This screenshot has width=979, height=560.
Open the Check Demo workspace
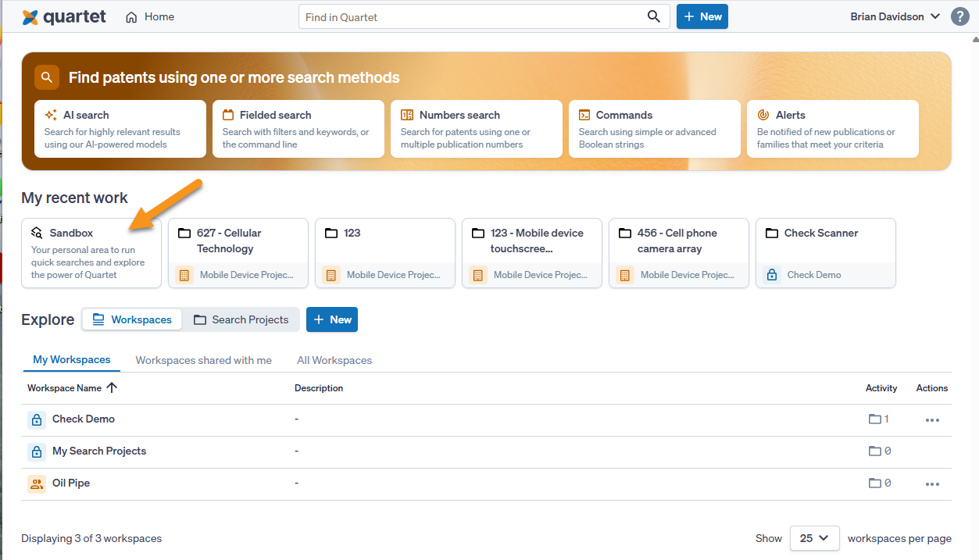84,419
